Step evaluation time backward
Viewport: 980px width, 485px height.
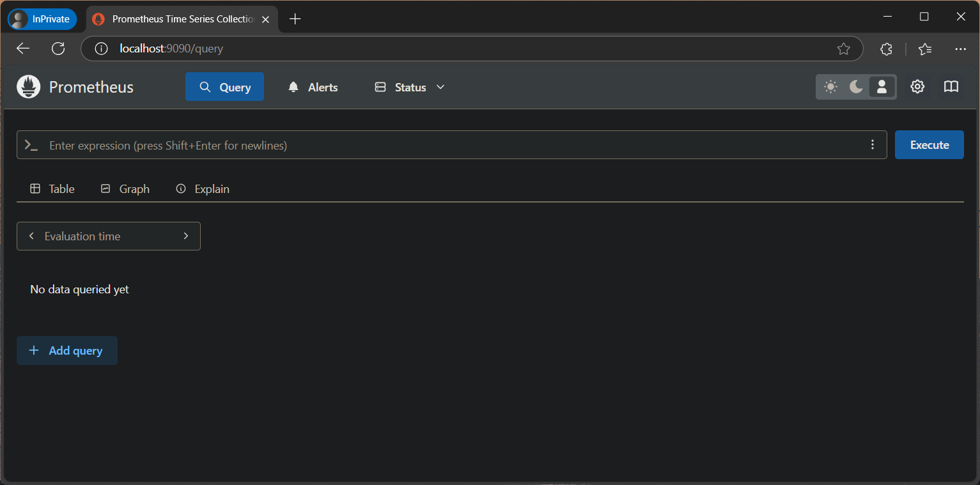31,236
